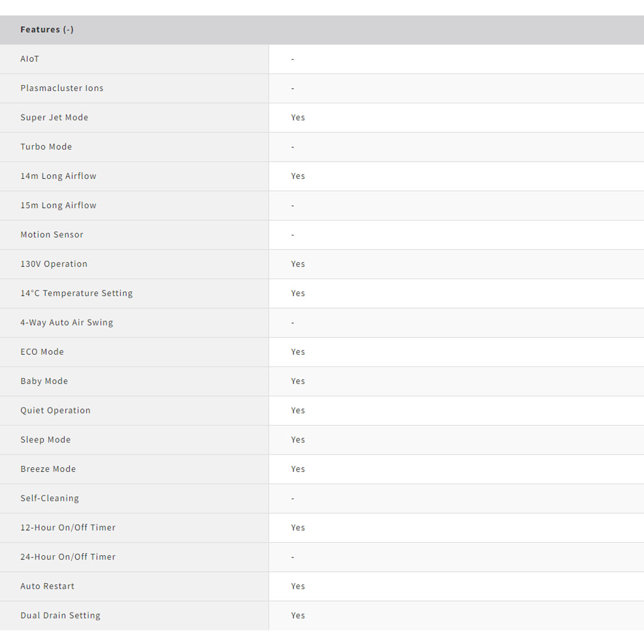Click the 12-Hour On/Off Timer label
This screenshot has width=644, height=644.
[68, 527]
